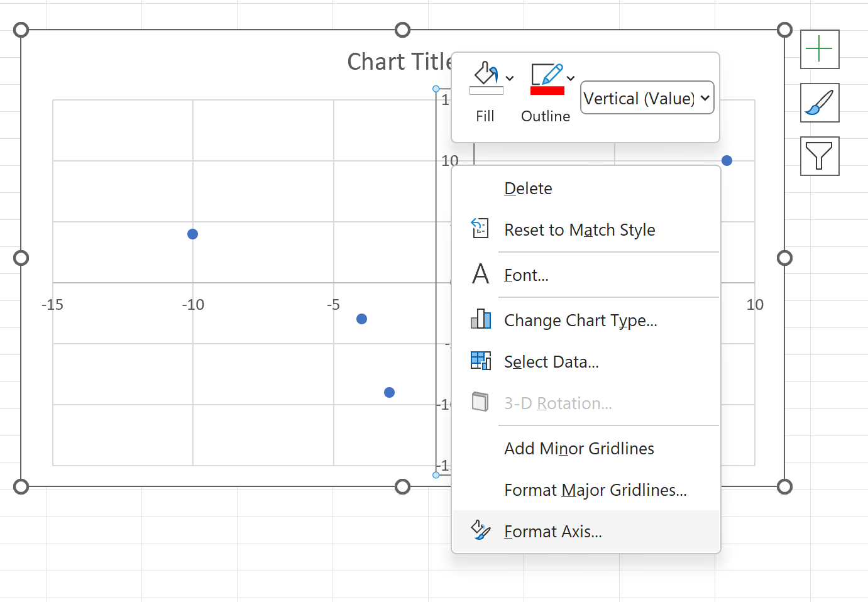The width and height of the screenshot is (868, 602).
Task: Click the Select Data grid icon
Action: tap(480, 361)
